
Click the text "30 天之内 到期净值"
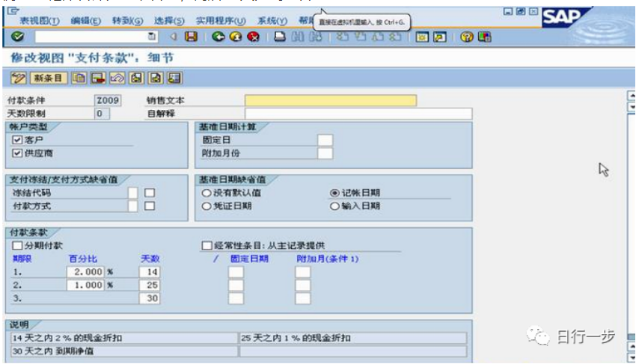53,351
